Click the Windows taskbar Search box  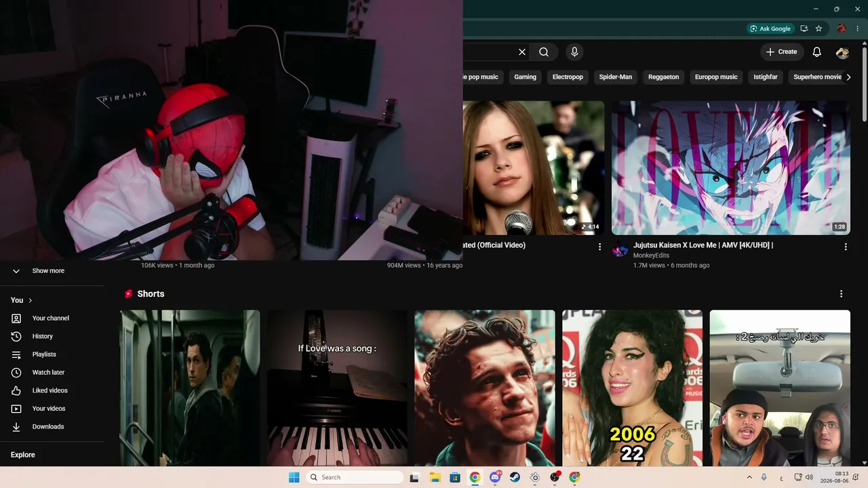pos(354,477)
